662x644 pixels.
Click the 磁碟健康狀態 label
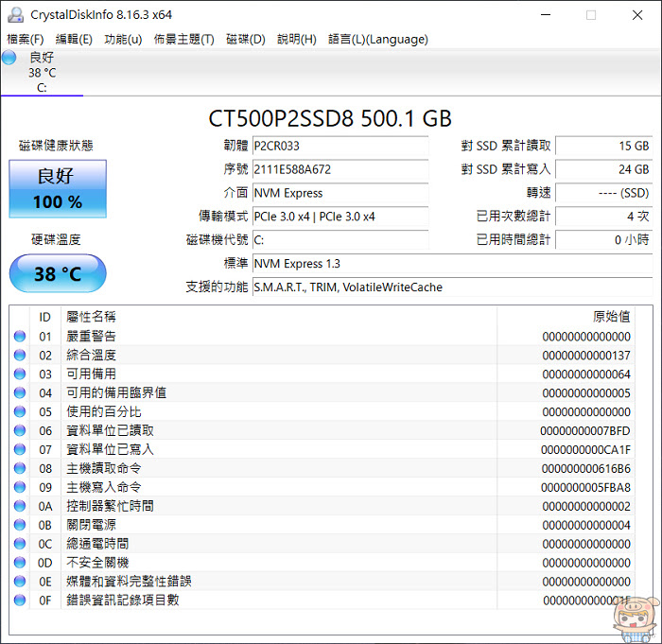pos(56,146)
